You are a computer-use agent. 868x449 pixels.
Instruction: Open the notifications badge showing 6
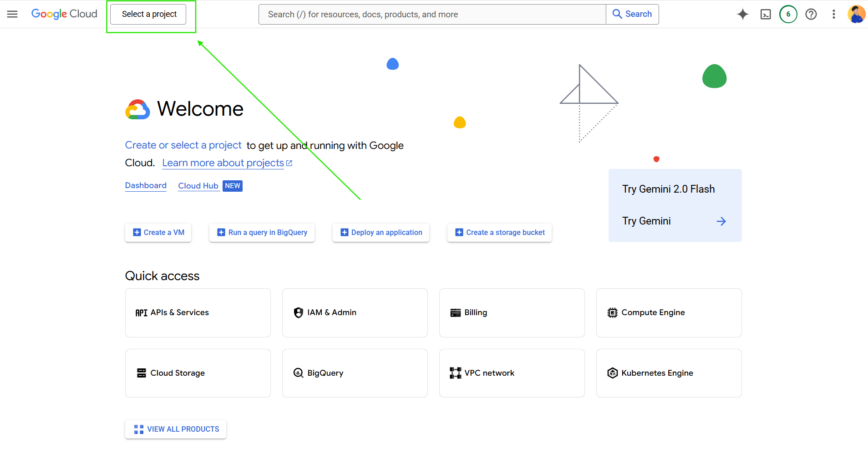click(788, 14)
